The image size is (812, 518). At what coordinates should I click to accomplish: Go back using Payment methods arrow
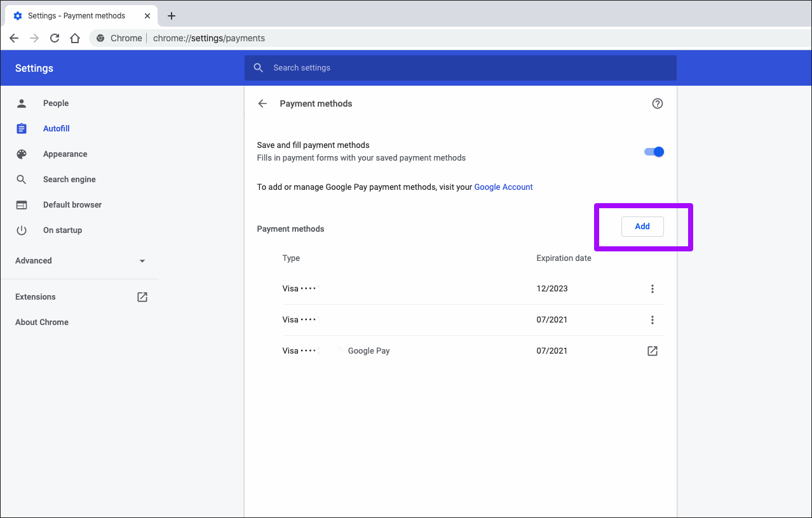click(262, 103)
